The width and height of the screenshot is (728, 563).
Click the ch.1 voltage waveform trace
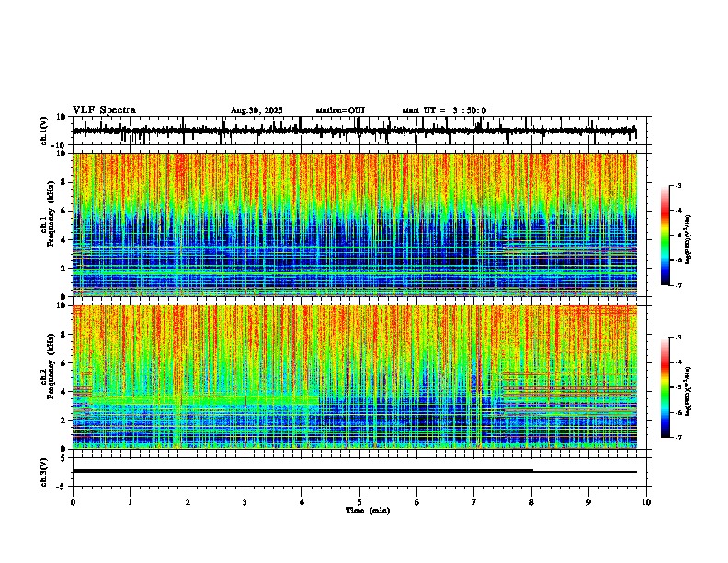pyautogui.click(x=354, y=132)
